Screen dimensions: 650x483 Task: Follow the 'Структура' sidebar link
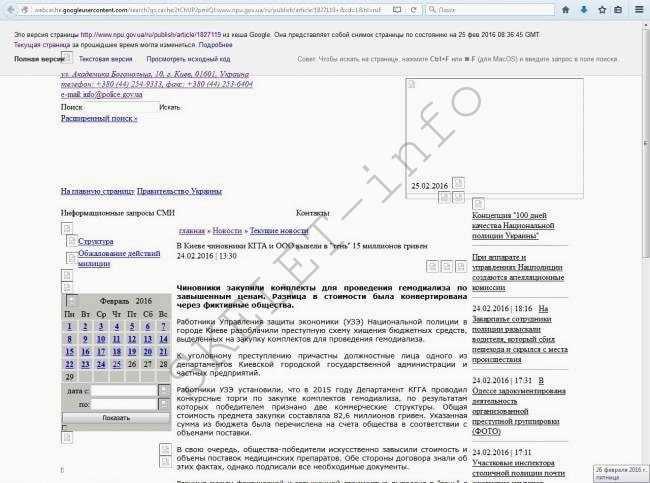tap(96, 242)
